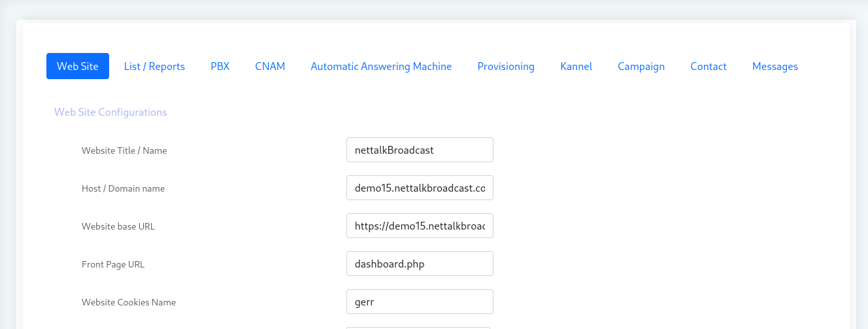Viewport: 868px width, 329px height.
Task: Edit the Front Page URL input box
Action: [x=420, y=264]
